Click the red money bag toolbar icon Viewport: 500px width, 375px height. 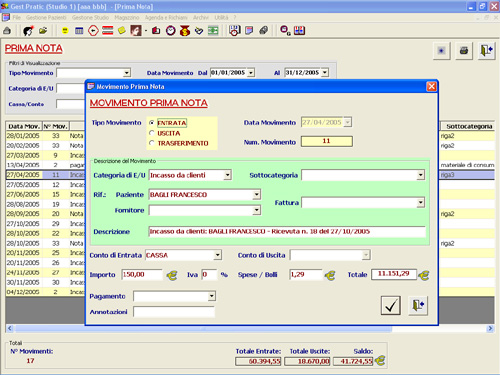pos(185,31)
